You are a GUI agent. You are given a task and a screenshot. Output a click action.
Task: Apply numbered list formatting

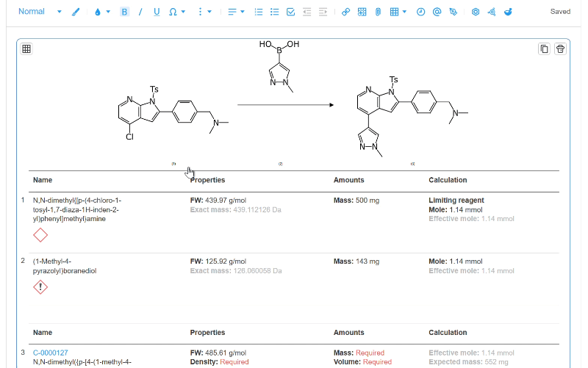[x=259, y=12]
